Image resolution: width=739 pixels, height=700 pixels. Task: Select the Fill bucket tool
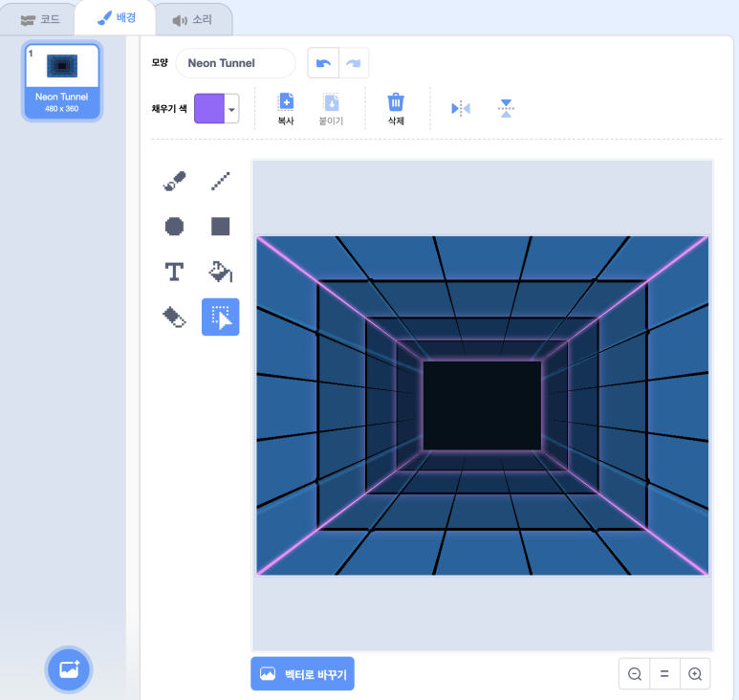220,272
